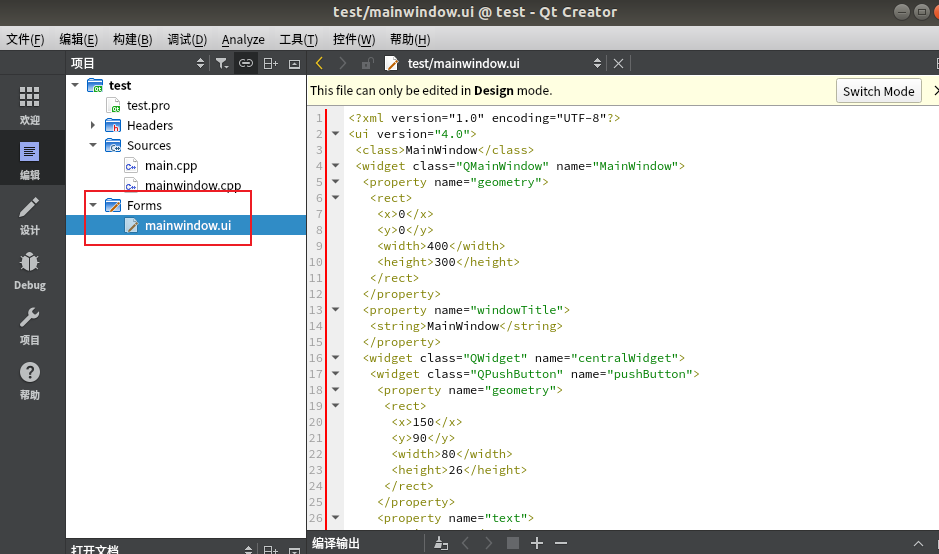Collapse the test project node
Image resolution: width=939 pixels, height=554 pixels.
[x=75, y=85]
